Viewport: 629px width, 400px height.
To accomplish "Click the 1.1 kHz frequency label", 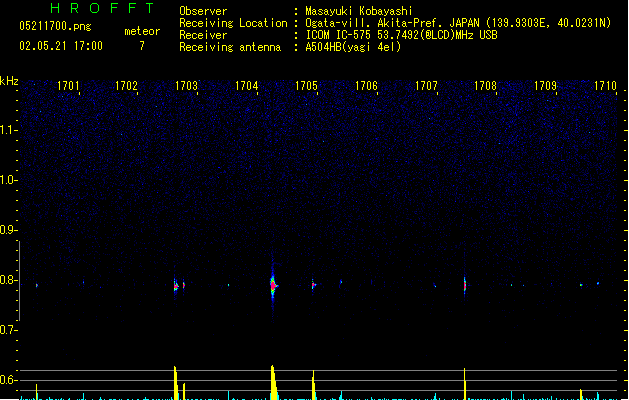I will (8, 130).
